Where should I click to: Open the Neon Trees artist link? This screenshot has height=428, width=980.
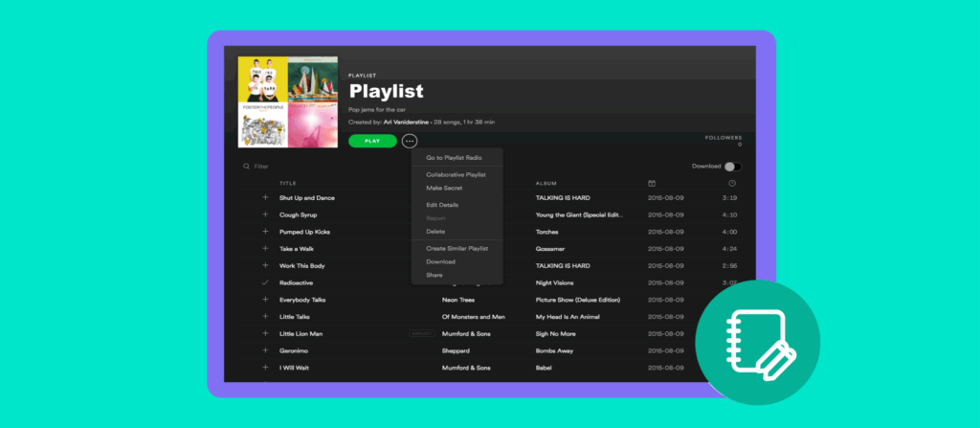click(x=458, y=300)
